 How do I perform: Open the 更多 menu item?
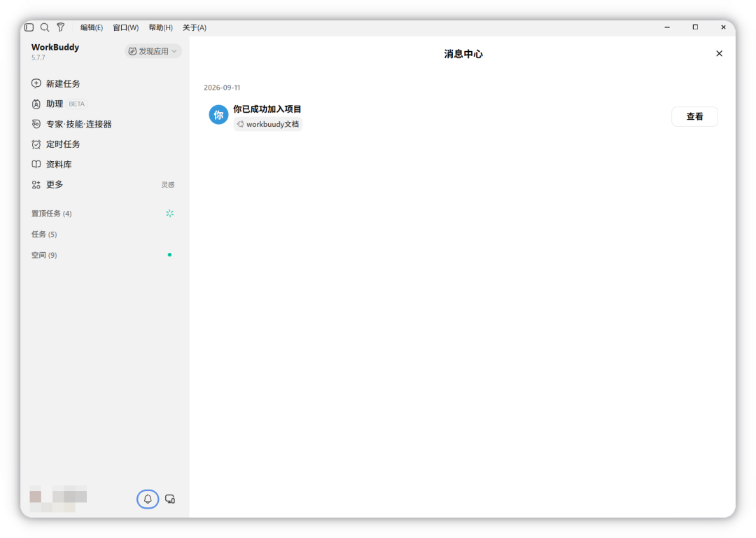55,184
